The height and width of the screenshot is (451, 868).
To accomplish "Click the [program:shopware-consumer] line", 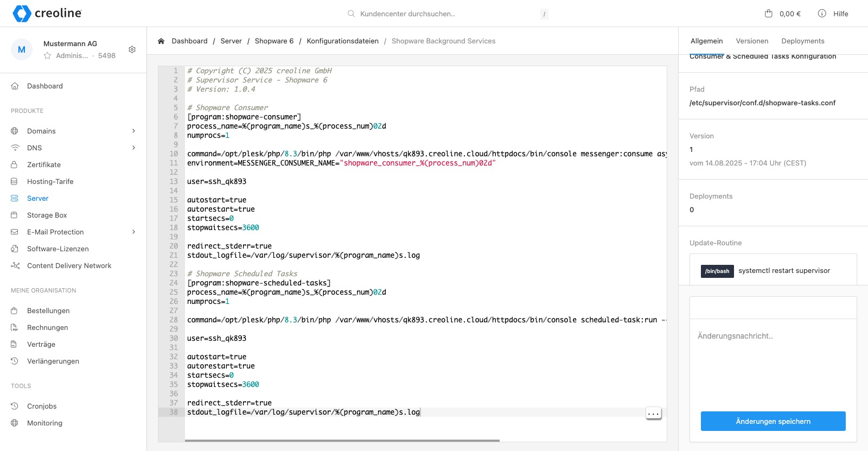I will [x=244, y=117].
